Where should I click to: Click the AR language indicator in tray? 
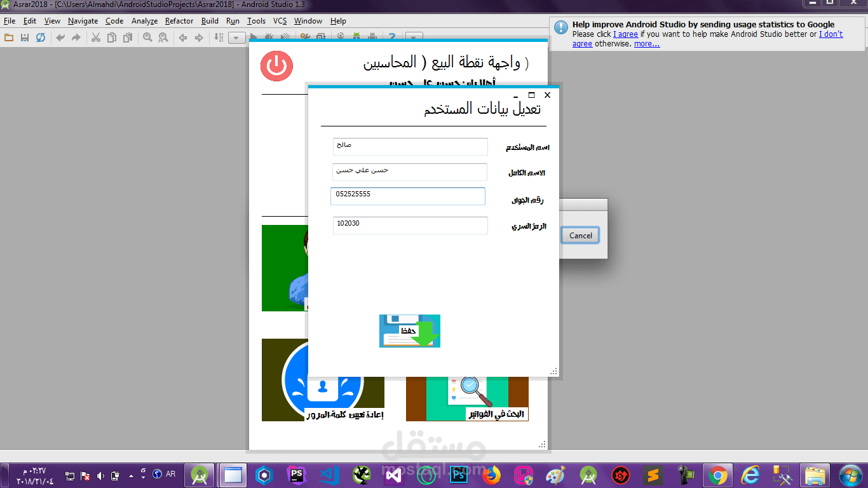click(x=171, y=474)
